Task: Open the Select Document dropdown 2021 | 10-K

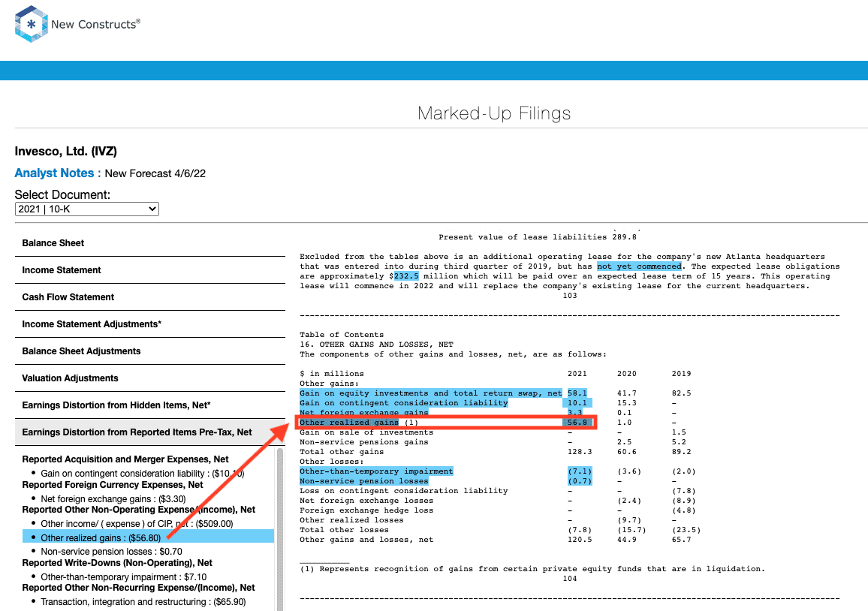Action: (x=87, y=209)
